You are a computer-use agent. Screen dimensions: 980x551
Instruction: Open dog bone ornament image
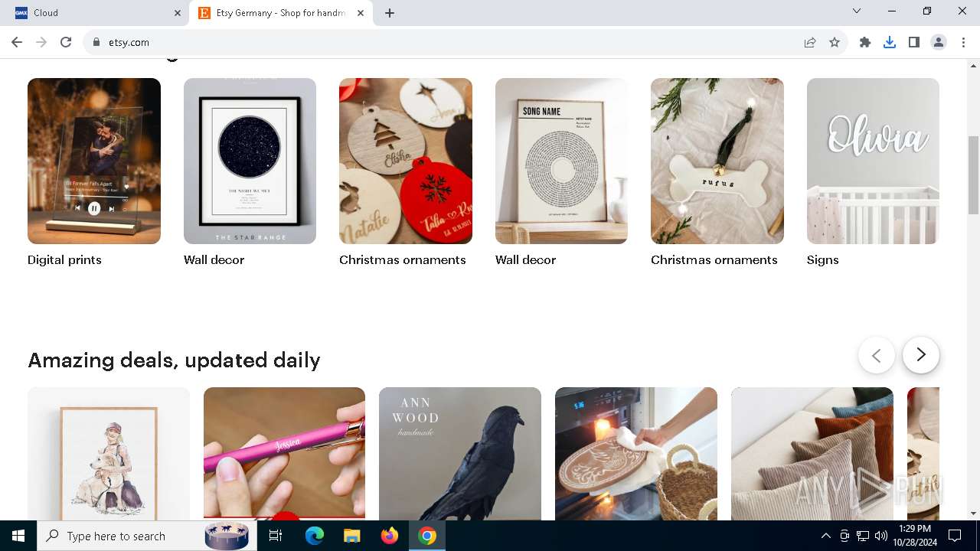pos(717,161)
